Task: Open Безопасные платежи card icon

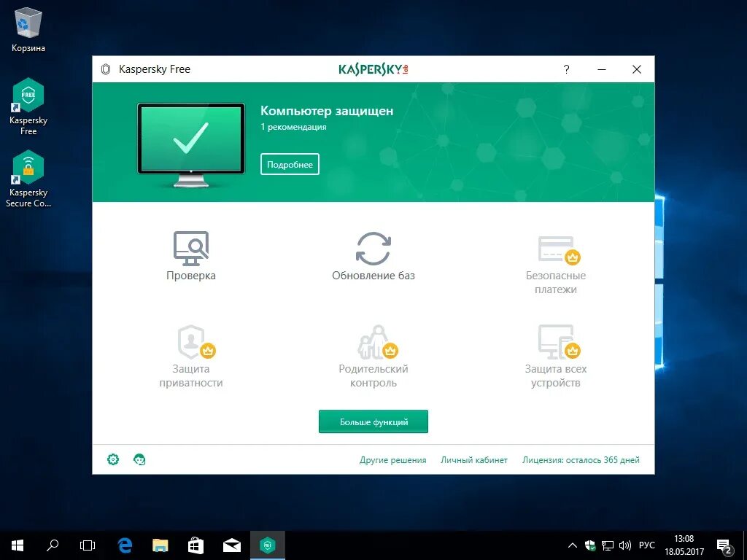Action: tap(559, 250)
